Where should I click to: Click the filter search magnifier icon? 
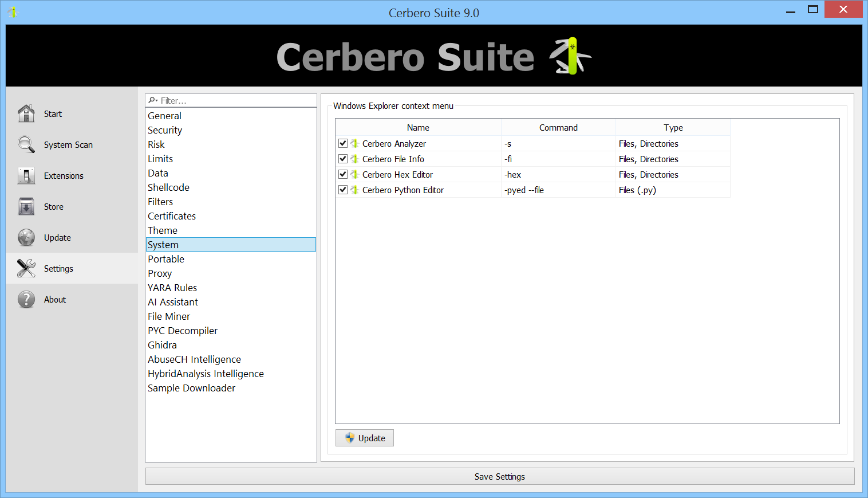153,100
